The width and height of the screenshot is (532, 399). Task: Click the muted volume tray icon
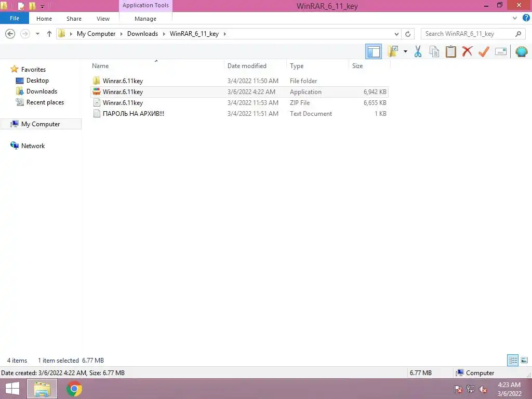pyautogui.click(x=483, y=389)
